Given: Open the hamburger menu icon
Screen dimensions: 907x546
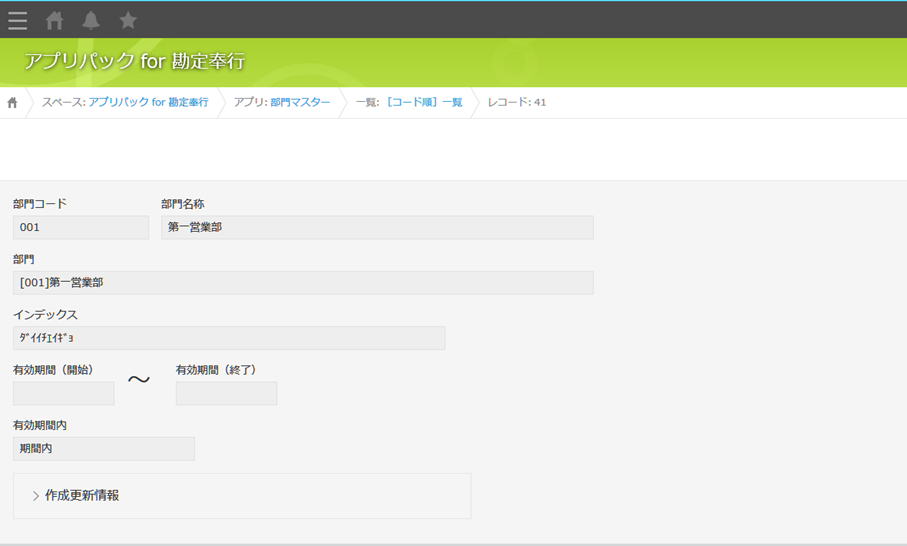Looking at the screenshot, I should tap(17, 21).
